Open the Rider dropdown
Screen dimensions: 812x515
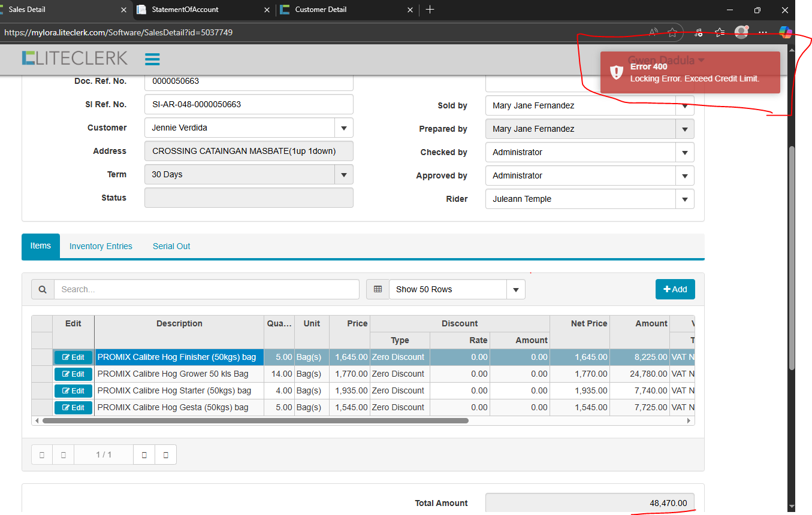tap(684, 199)
